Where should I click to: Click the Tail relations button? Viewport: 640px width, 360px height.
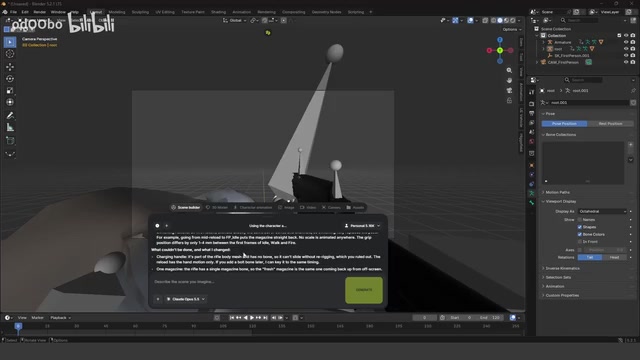coord(590,258)
